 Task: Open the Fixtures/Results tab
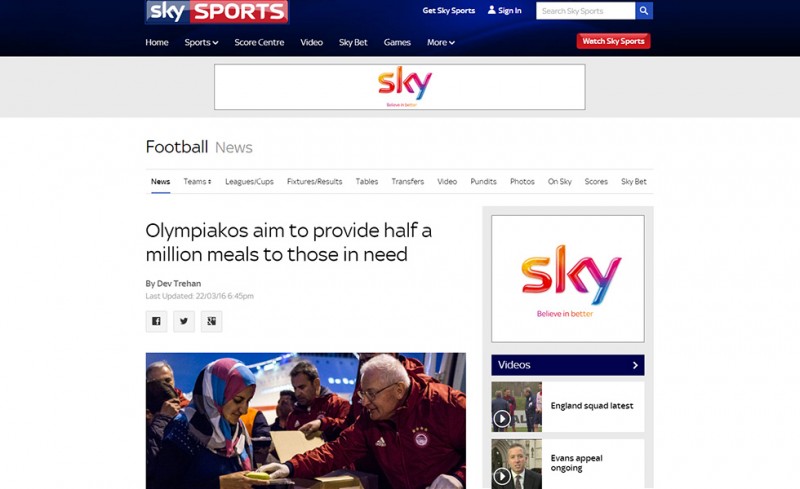(314, 181)
